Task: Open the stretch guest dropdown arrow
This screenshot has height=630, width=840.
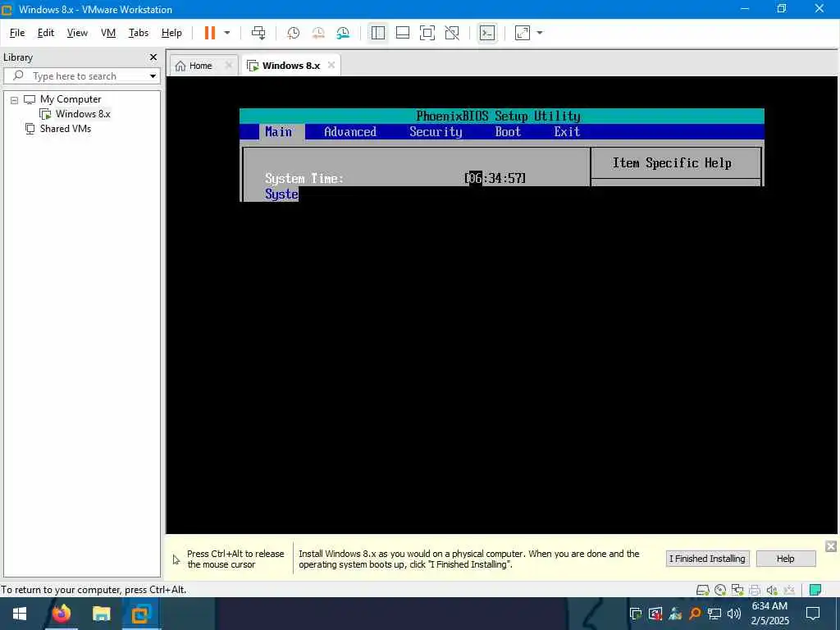Action: coord(540,33)
